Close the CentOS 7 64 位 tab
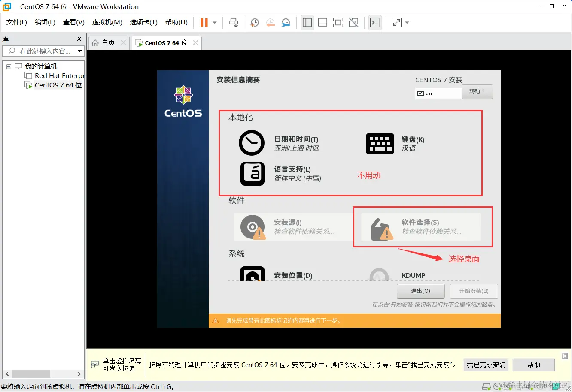The image size is (572, 392). tap(196, 43)
